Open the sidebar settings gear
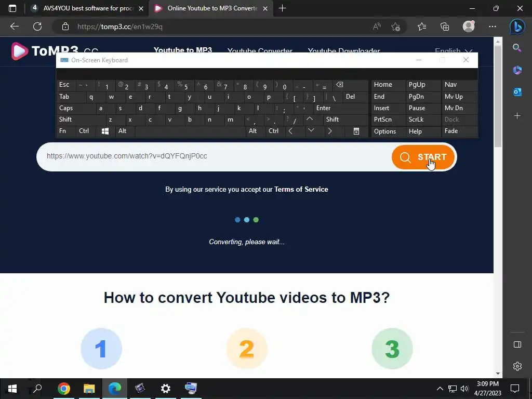 pyautogui.click(x=517, y=366)
